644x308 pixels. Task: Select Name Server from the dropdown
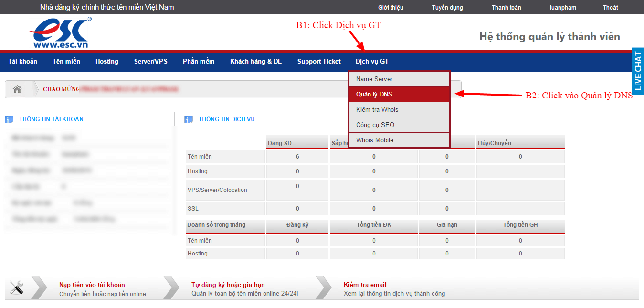pyautogui.click(x=399, y=79)
